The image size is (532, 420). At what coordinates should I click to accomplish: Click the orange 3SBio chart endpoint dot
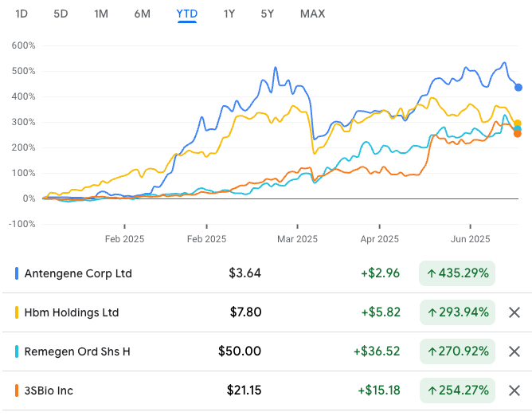(x=518, y=134)
